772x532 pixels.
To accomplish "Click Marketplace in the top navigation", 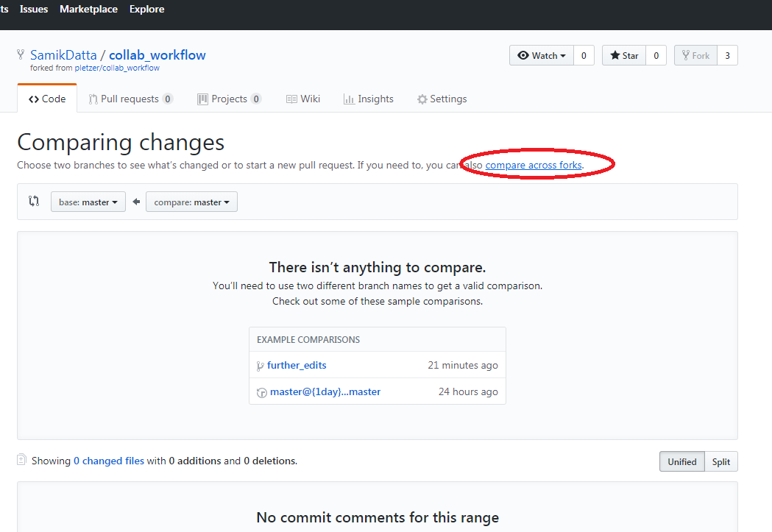I will tap(88, 10).
